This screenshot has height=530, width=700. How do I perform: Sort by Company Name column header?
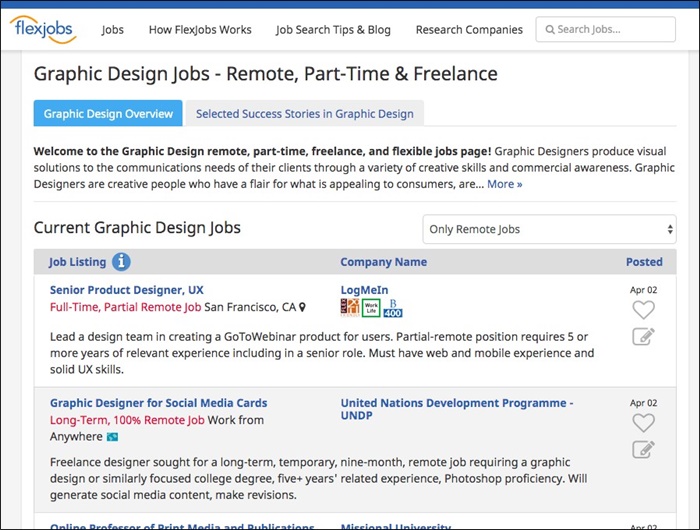[x=383, y=262]
